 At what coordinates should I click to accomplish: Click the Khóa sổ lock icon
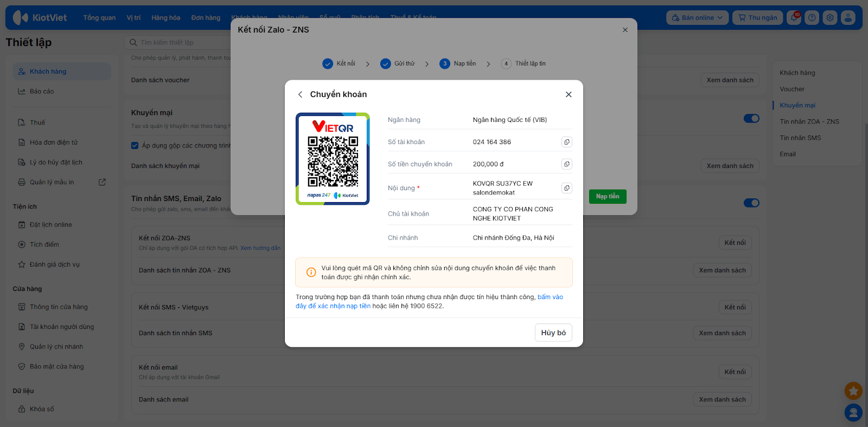pos(22,409)
